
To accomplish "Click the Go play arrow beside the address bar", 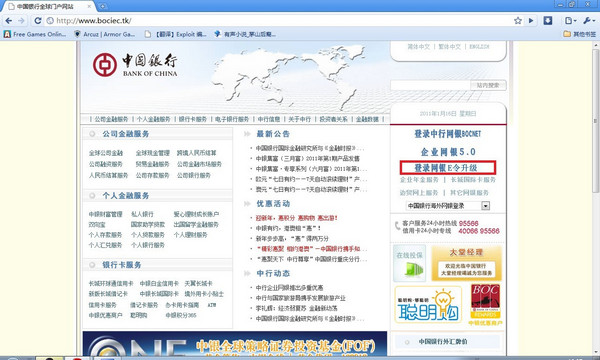I will tap(531, 21).
